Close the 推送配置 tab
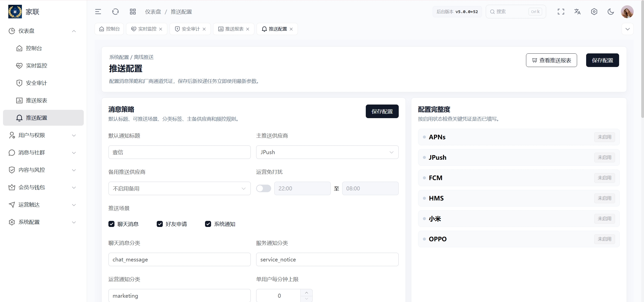This screenshot has height=302, width=644. coord(291,29)
